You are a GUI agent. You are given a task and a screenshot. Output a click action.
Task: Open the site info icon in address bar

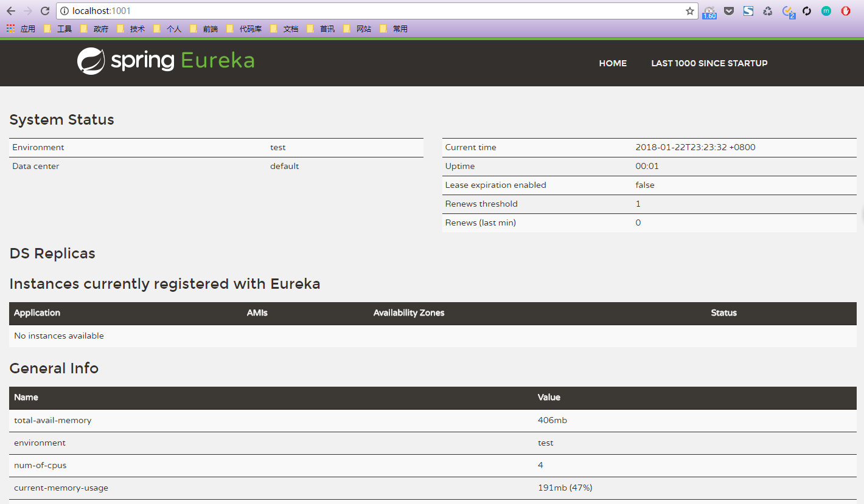point(64,11)
